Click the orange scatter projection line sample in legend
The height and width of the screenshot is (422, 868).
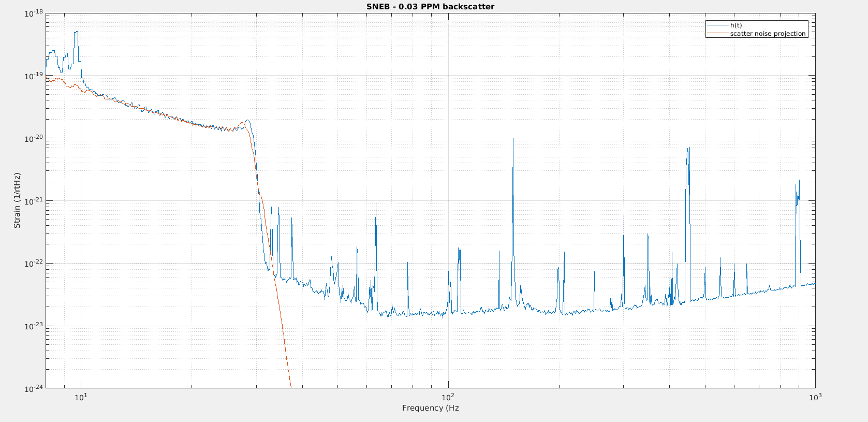[717, 34]
